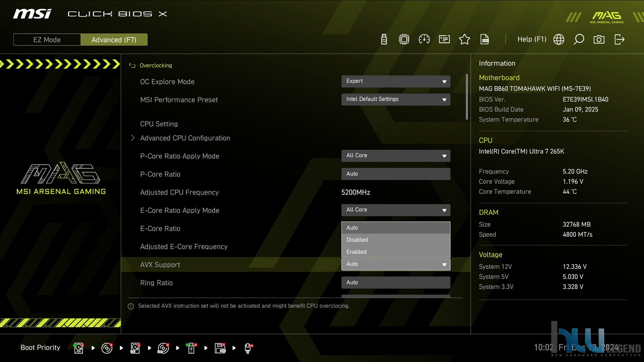644x362 pixels.
Task: Click the MAG B860 TOMAHAWK WIFI motherboard name
Action: pos(535,89)
